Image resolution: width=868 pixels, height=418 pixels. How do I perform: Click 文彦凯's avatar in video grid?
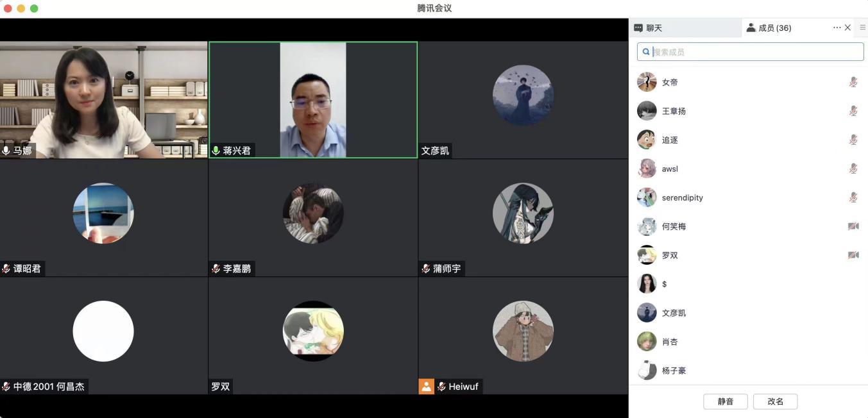pyautogui.click(x=523, y=95)
